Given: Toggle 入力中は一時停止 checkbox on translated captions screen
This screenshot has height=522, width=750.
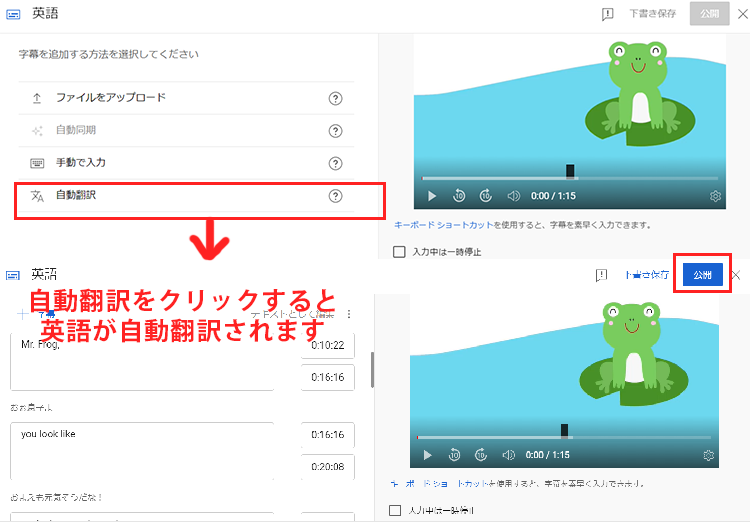Looking at the screenshot, I should point(395,510).
